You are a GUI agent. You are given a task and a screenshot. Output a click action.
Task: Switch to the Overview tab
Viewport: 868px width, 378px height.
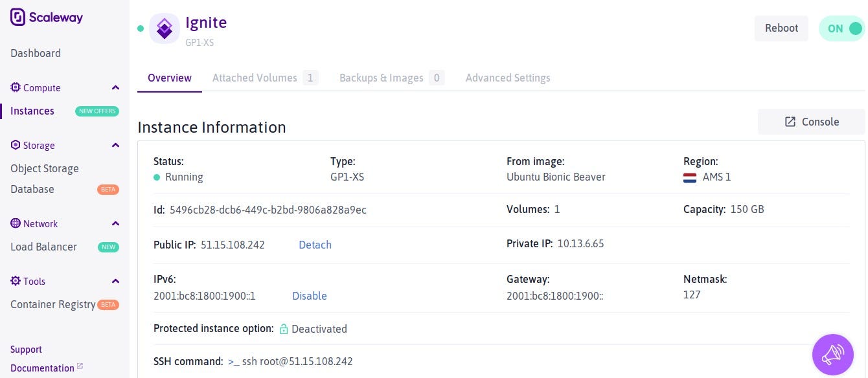pyautogui.click(x=170, y=78)
